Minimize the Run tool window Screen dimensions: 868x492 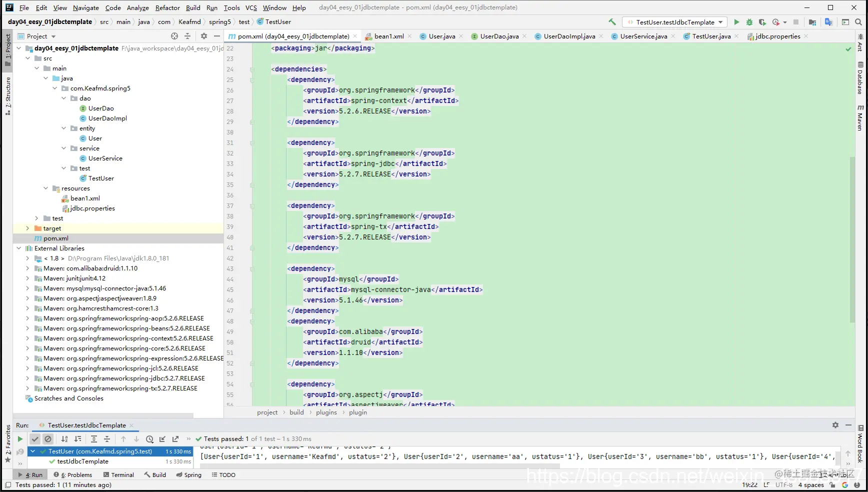coord(848,425)
